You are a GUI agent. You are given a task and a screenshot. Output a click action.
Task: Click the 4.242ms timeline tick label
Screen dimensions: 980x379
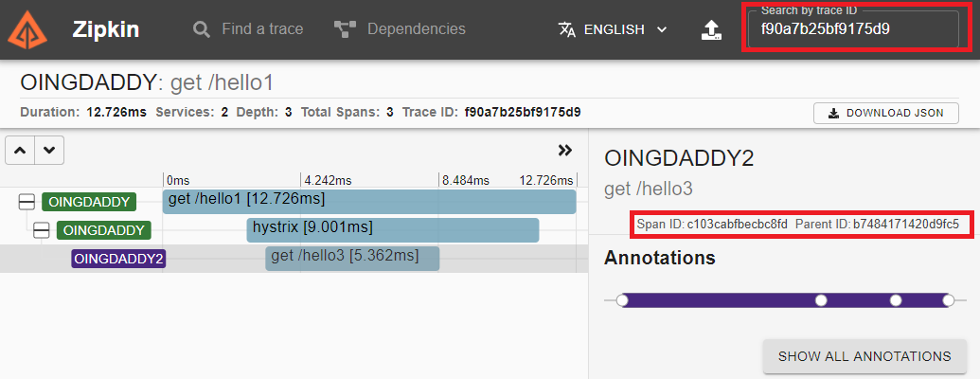[x=328, y=181]
